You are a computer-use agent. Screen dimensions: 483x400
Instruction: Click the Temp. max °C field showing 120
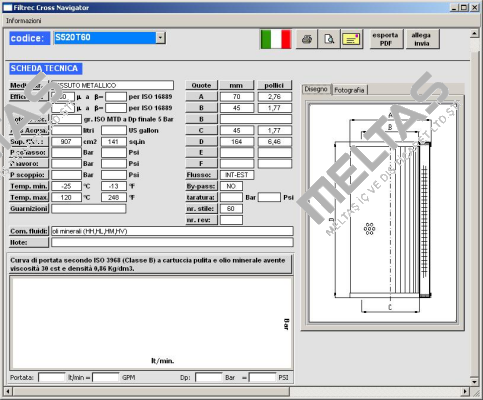[66, 197]
